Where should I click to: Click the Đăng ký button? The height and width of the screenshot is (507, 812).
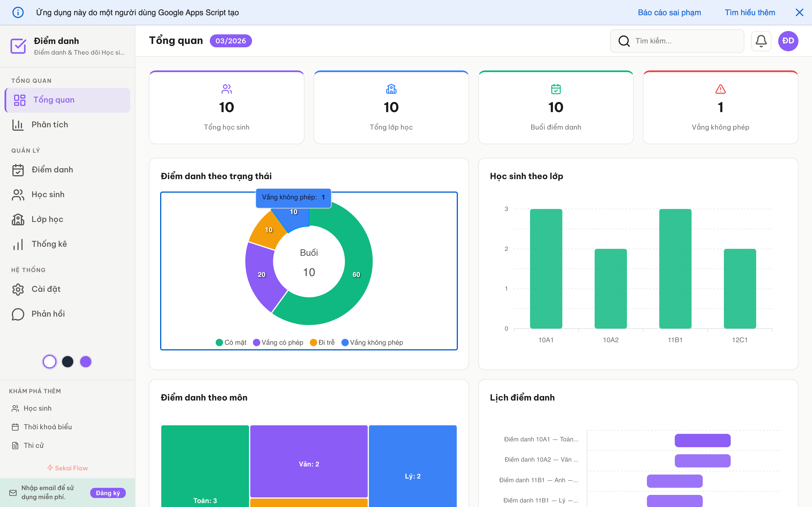coord(108,493)
